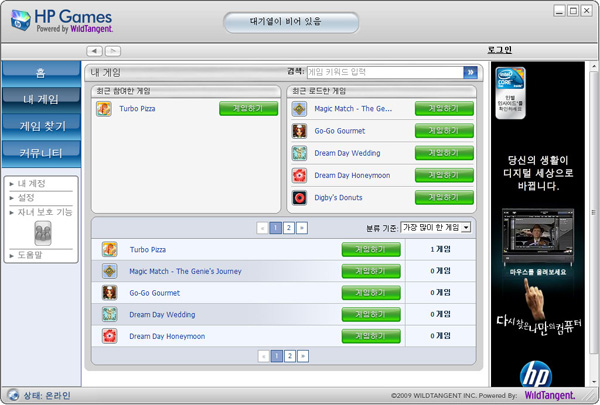This screenshot has width=600, height=405.
Task: Click Dream Day Wedding icon in bottom game list
Action: pos(110,314)
